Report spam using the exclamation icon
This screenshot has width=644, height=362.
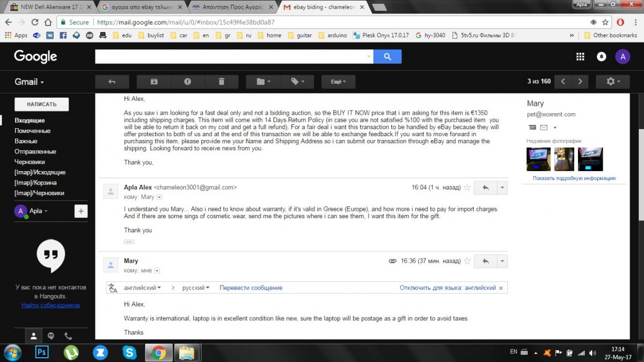click(x=187, y=82)
